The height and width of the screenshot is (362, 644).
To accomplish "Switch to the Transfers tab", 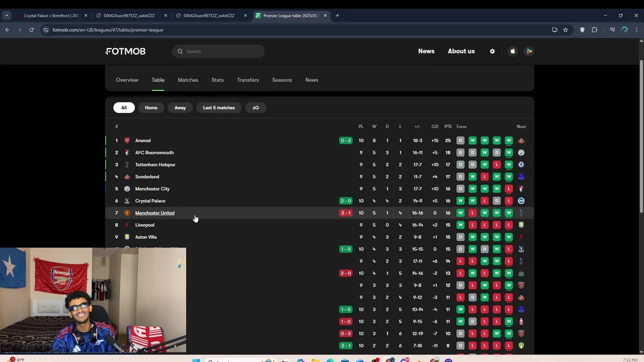I will 248,80.
